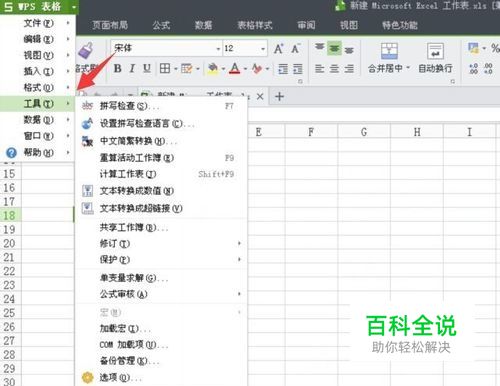Open the 窗口(W) menu
The width and height of the screenshot is (500, 386).
tap(38, 136)
